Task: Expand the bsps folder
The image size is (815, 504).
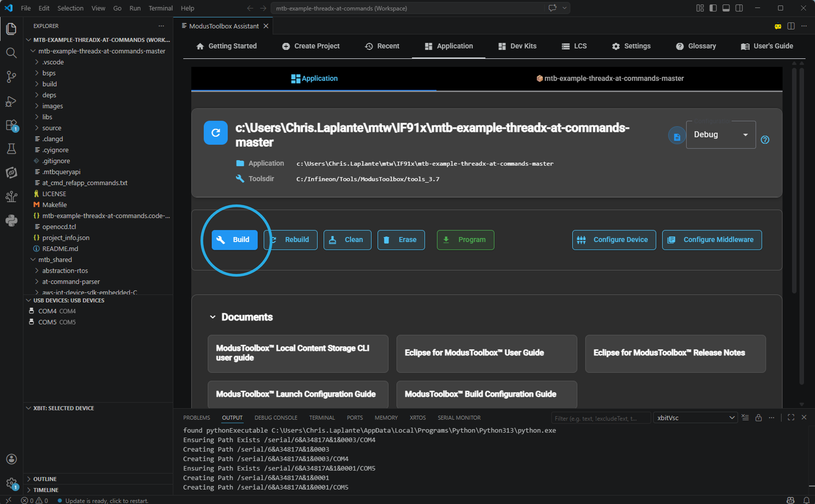Action: [49, 73]
